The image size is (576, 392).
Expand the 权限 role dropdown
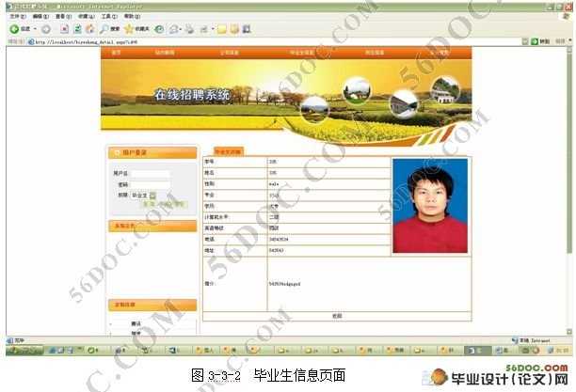point(152,195)
